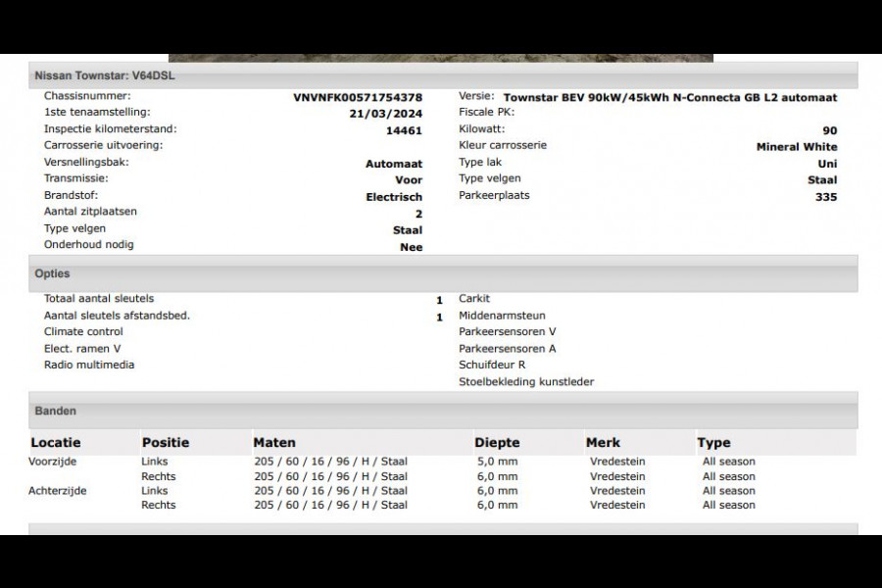Click the Positie column header
The height and width of the screenshot is (588, 882).
coord(166,443)
